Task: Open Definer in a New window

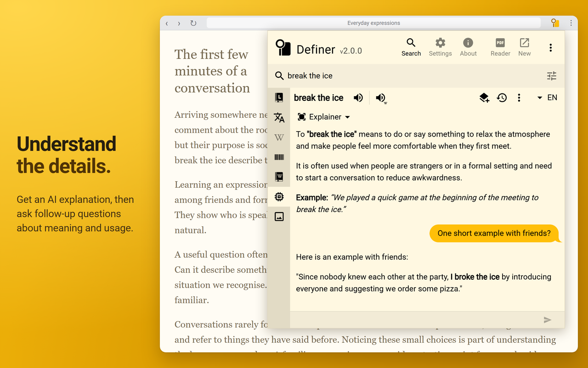Action: click(x=525, y=47)
